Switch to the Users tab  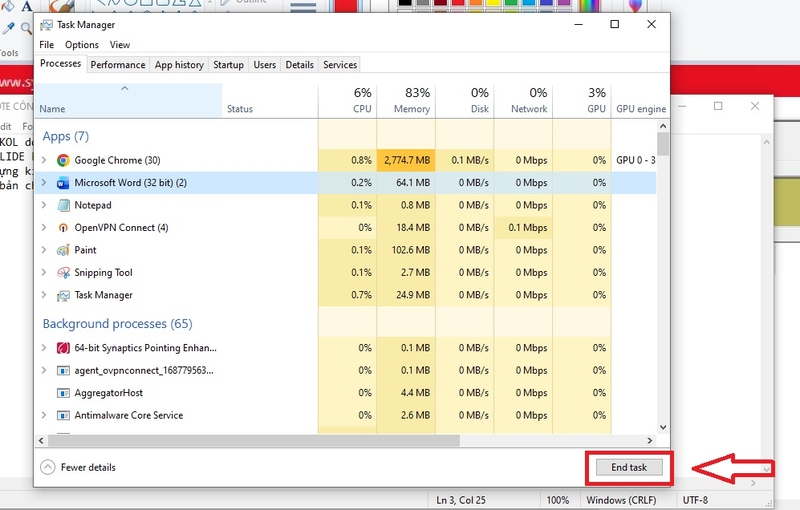tap(264, 65)
